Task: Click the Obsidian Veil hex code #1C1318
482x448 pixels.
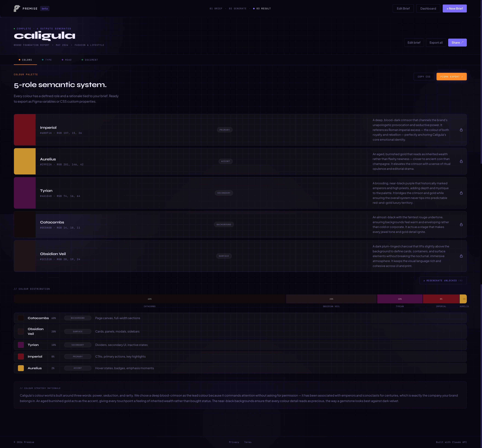Action: click(46, 259)
